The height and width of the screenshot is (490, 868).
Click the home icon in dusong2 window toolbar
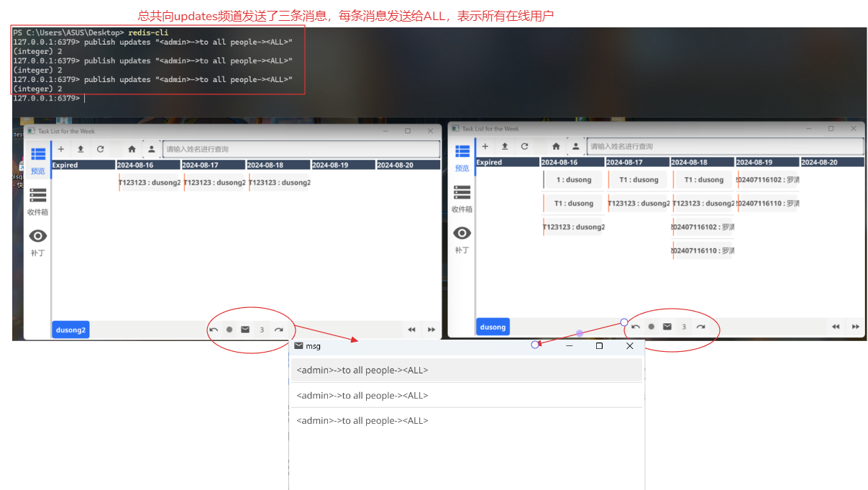[x=132, y=150]
